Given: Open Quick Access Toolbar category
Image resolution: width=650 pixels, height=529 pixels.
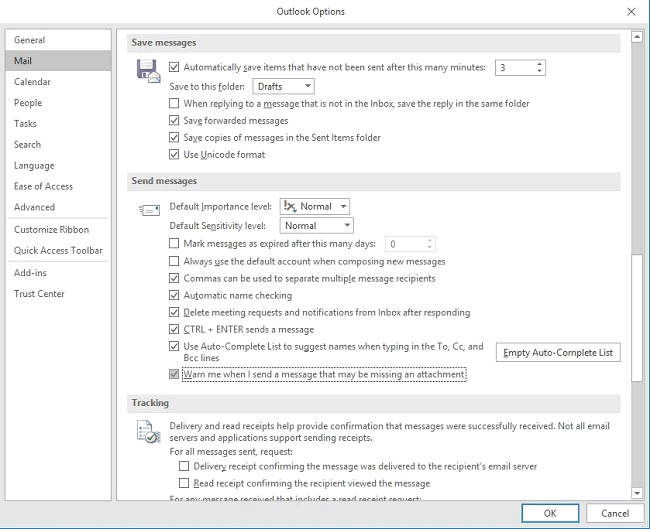Looking at the screenshot, I should (58, 250).
